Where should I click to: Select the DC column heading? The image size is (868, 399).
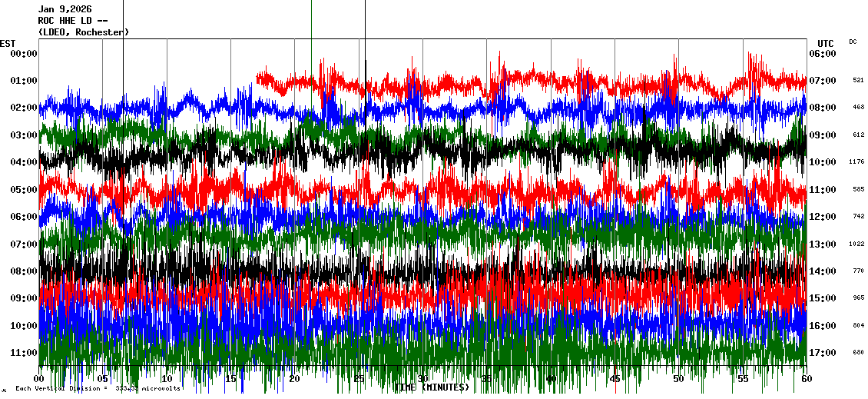pyautogui.click(x=853, y=42)
